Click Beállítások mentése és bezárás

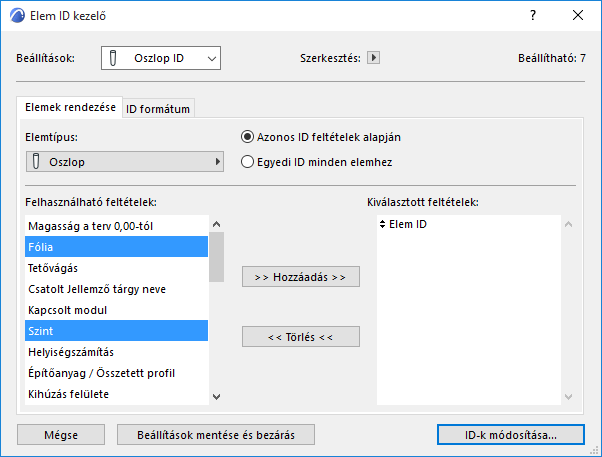pos(216,434)
